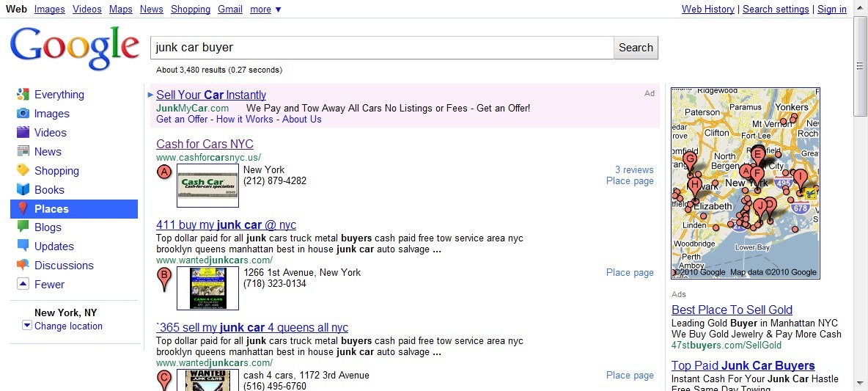Open the 'Sell Your Car Instantly' ad
The width and height of the screenshot is (868, 391).
click(211, 95)
